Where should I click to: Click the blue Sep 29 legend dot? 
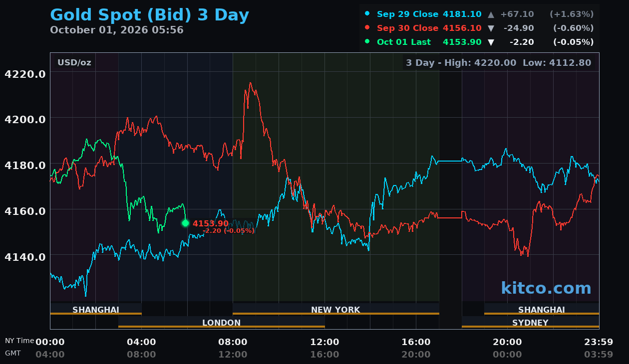(x=367, y=13)
